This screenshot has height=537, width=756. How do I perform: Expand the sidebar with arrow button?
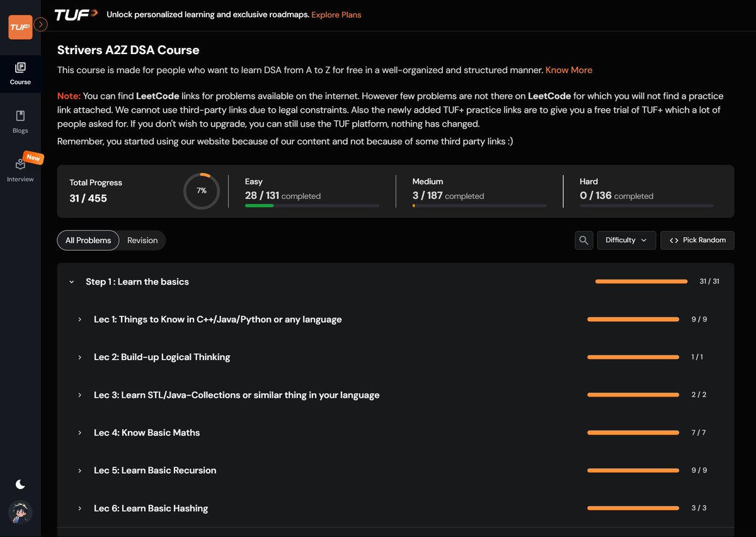41,25
